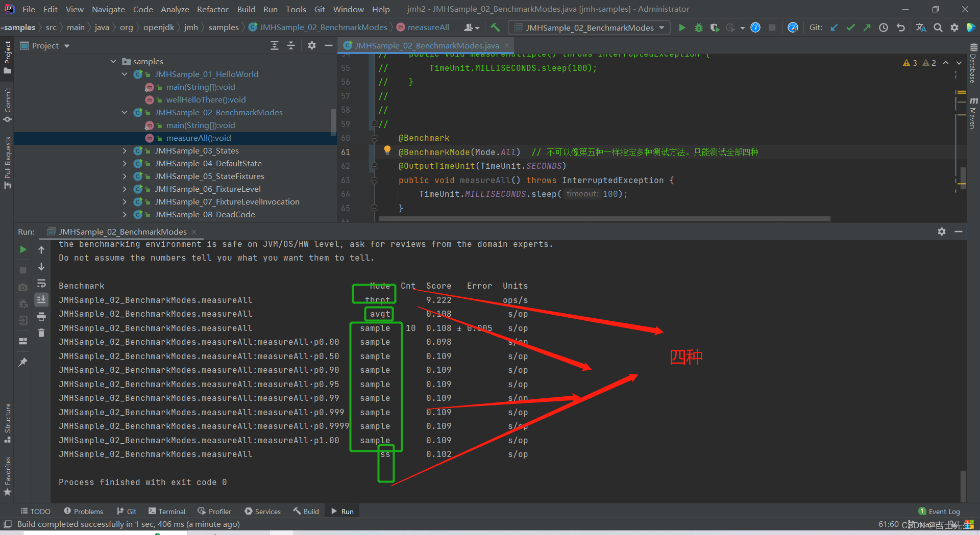Click the Git Update Project arrow
The height and width of the screenshot is (535, 980).
coord(834,28)
